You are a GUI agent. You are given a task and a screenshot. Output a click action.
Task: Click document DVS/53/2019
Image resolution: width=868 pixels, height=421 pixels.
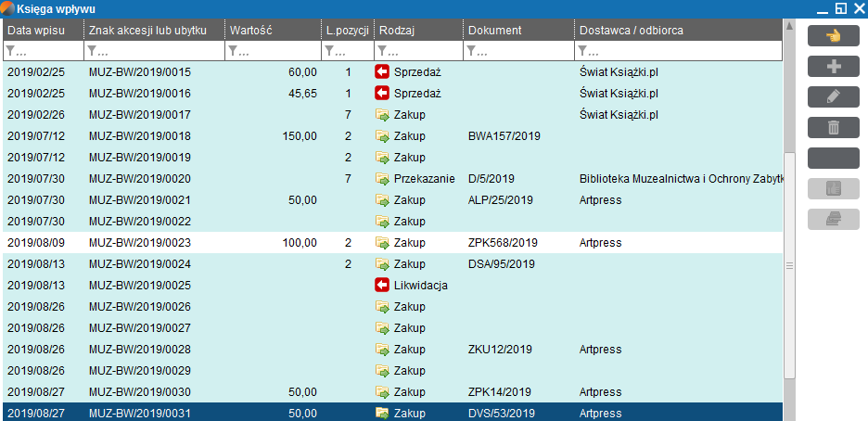[x=501, y=414]
